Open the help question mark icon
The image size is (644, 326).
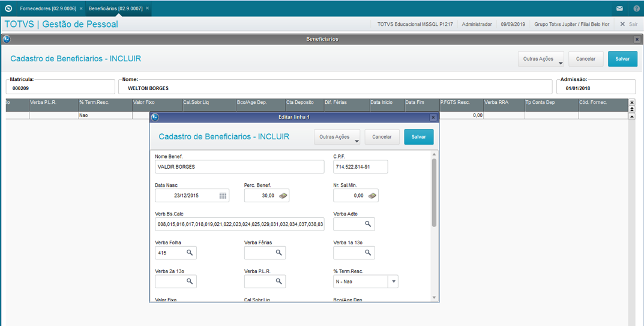point(636,8)
